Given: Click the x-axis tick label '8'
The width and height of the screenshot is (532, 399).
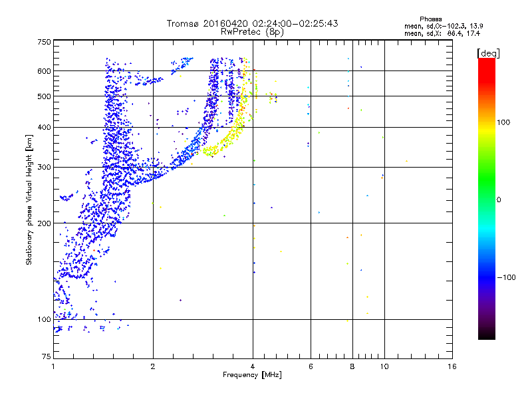Looking at the screenshot, I should click(352, 366).
